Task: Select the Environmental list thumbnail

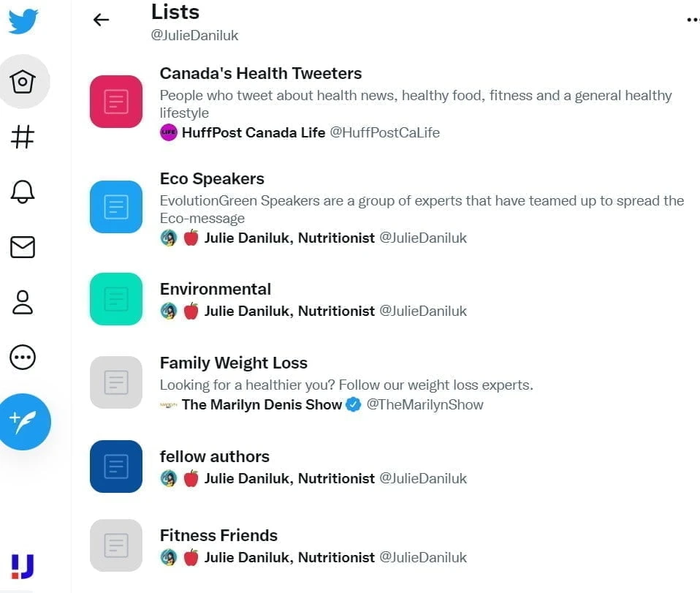Action: pyautogui.click(x=115, y=298)
